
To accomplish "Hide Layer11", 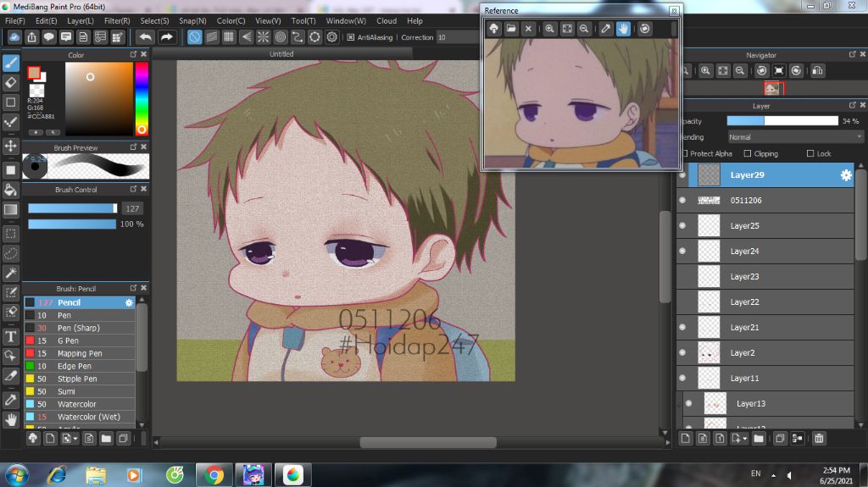I will tap(682, 378).
